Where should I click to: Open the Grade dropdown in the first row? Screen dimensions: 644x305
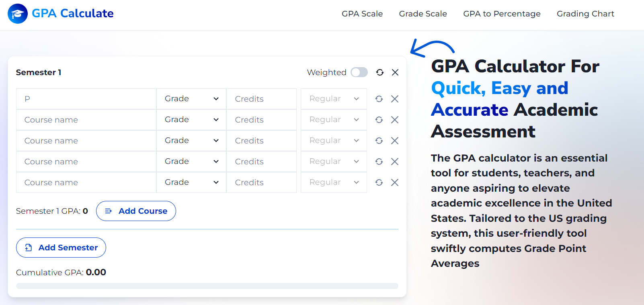[x=191, y=98]
